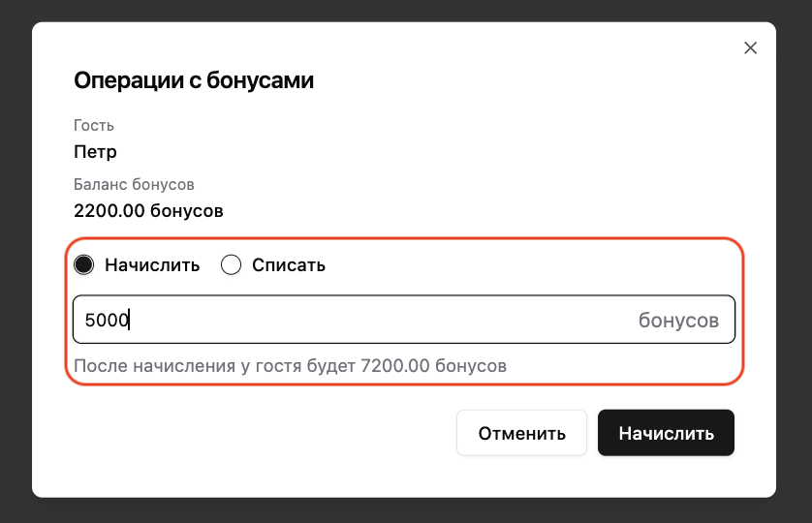Close the bonus operations dialog with X
This screenshot has width=812, height=523.
pyautogui.click(x=750, y=47)
